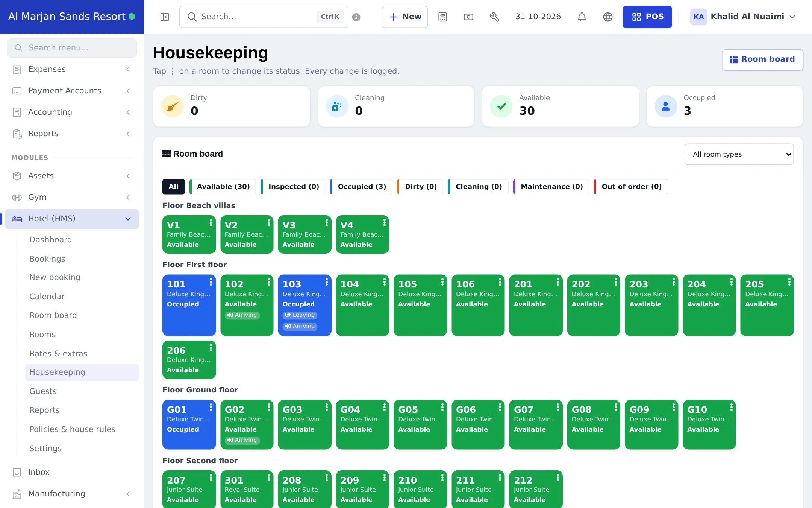
Task: Click the cash register icon in the top bar
Action: [468, 17]
